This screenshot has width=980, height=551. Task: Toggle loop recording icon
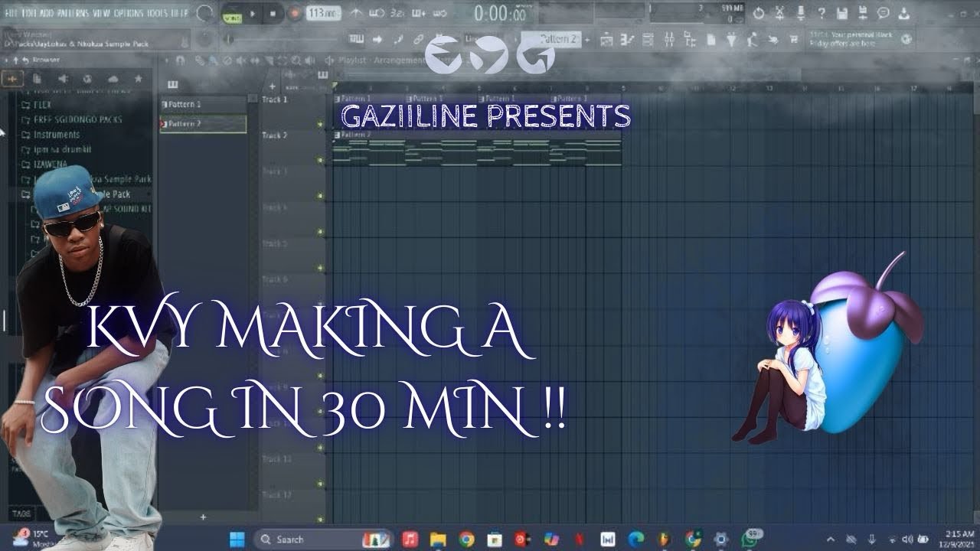pyautogui.click(x=440, y=13)
